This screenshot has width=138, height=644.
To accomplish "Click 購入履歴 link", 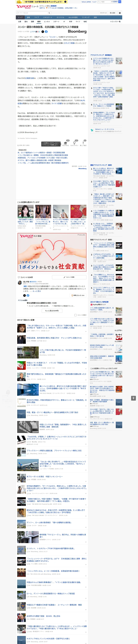I will pos(112,13).
